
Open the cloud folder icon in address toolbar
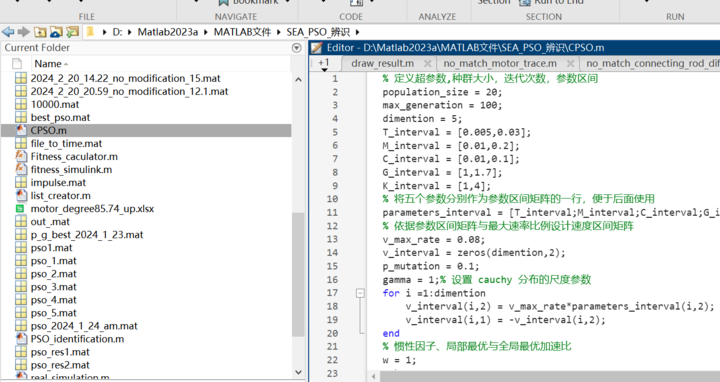click(56, 32)
